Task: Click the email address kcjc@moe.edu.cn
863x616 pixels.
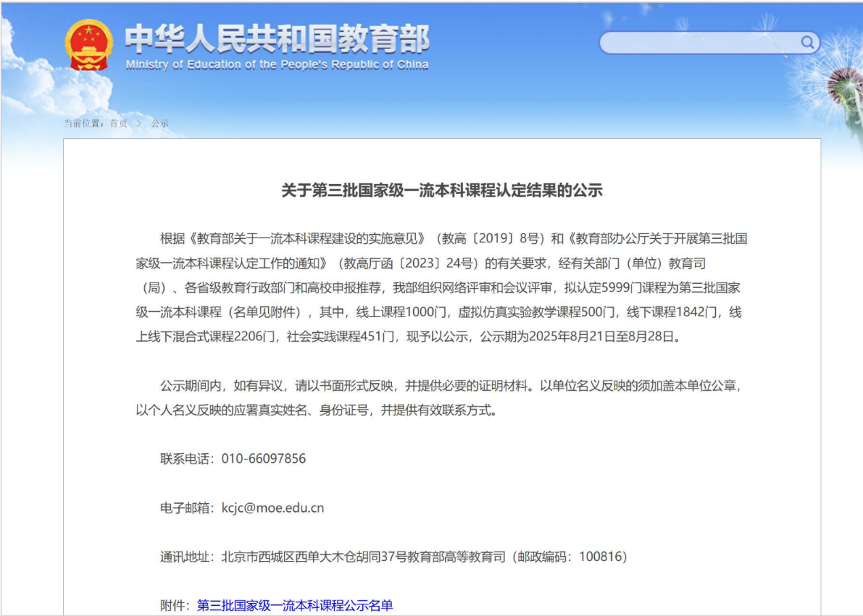Action: [273, 508]
